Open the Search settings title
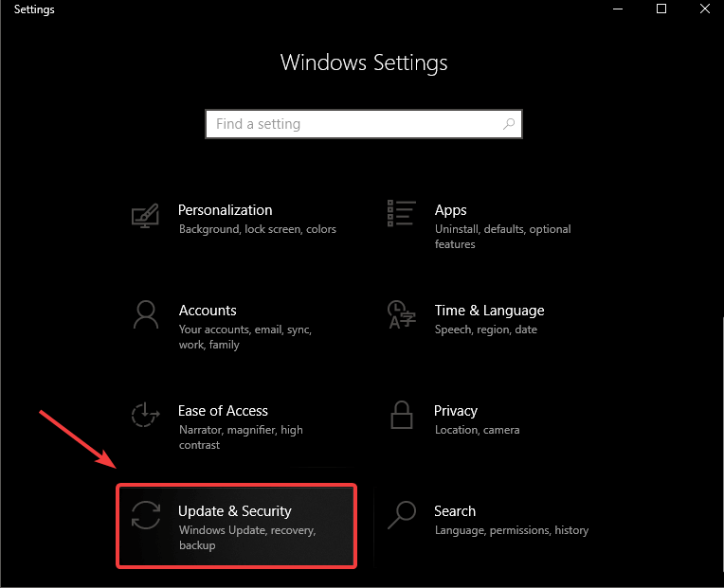Screen dimensions: 724x588 [x=454, y=511]
